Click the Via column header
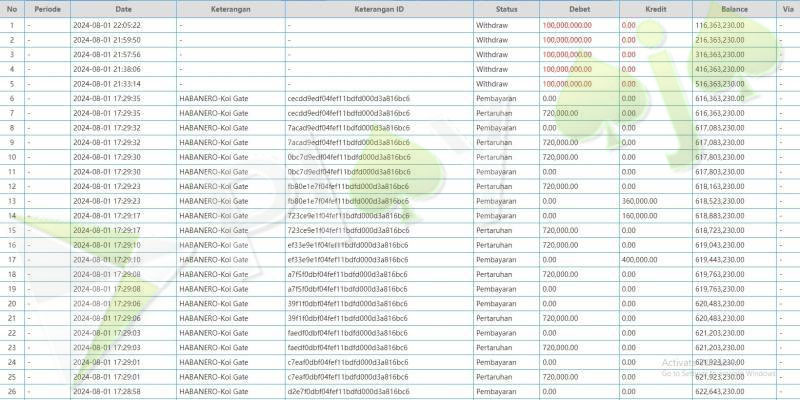This screenshot has height=400, width=800. (789, 8)
